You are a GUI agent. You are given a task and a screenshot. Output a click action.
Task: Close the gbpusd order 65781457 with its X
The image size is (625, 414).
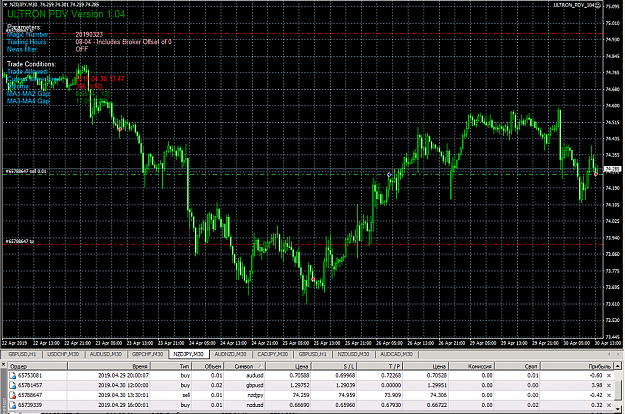pos(609,385)
